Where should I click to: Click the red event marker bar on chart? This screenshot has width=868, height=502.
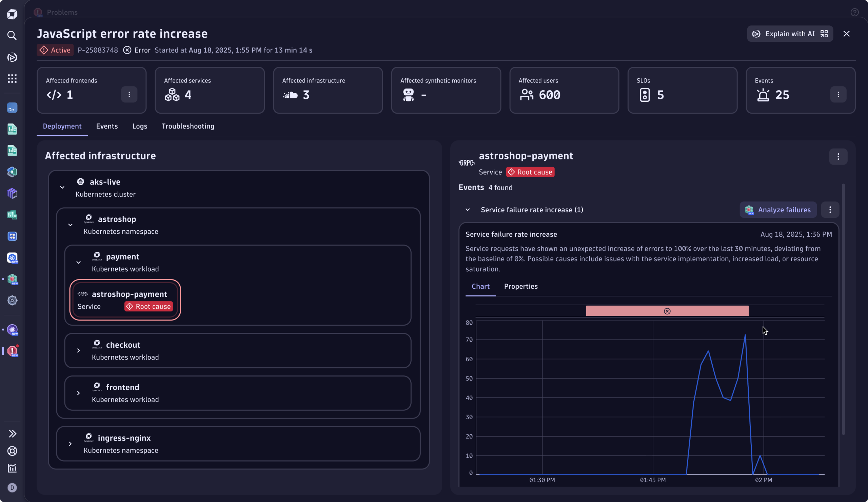pos(667,311)
